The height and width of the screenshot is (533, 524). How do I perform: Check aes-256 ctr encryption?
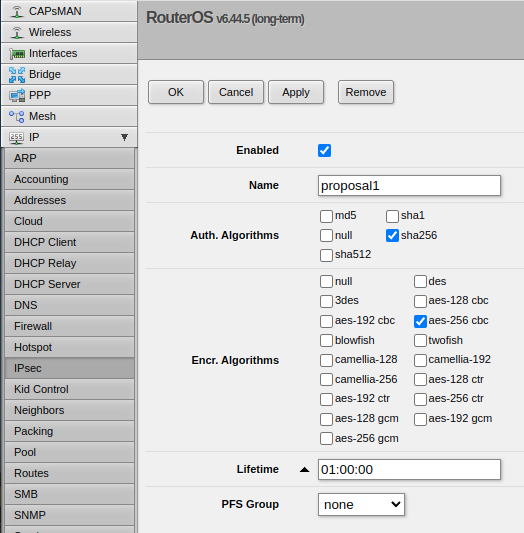420,399
